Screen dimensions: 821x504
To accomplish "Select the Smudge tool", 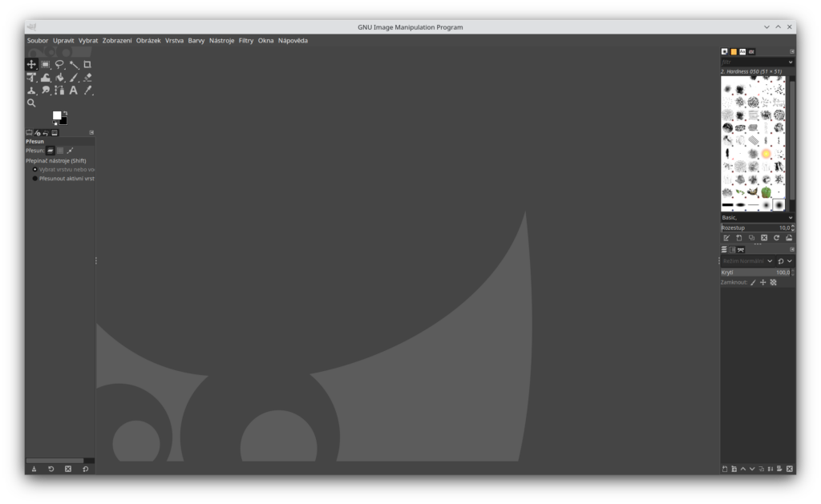I will tap(46, 91).
